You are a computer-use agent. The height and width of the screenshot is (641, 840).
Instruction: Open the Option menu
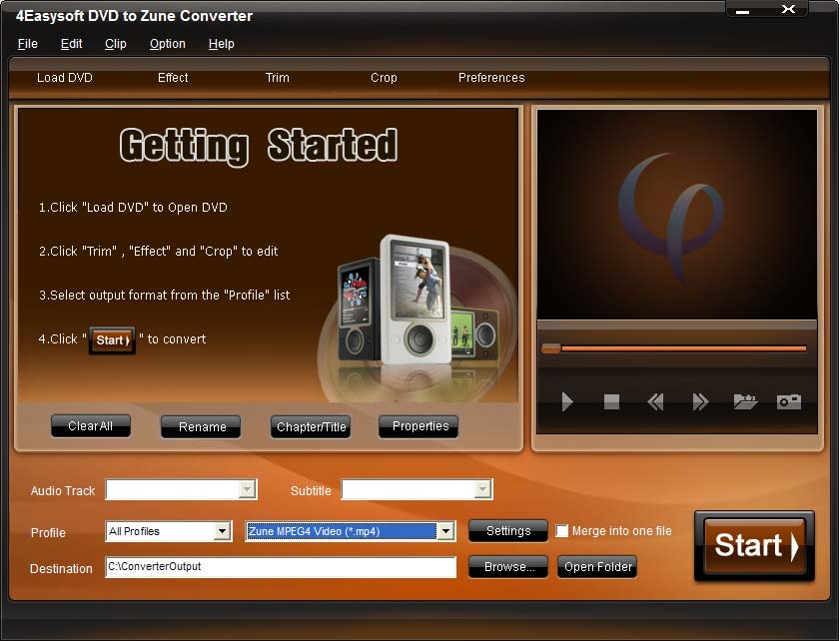[167, 44]
